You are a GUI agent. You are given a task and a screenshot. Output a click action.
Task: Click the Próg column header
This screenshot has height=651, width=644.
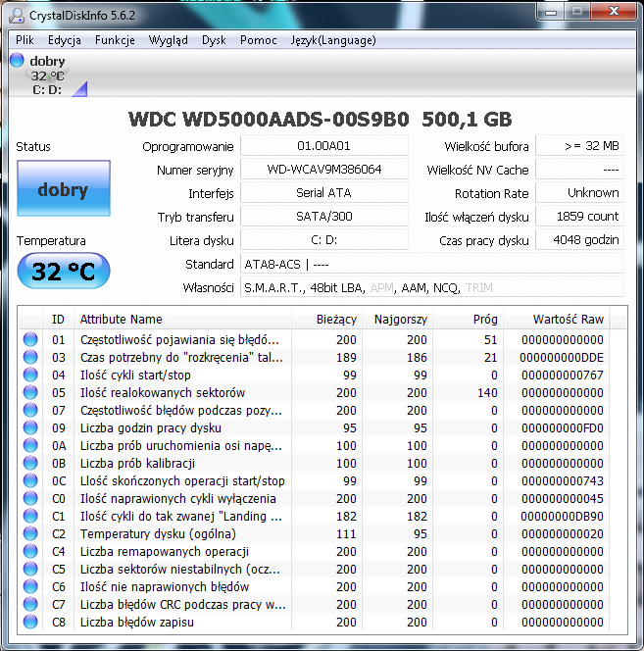click(468, 319)
